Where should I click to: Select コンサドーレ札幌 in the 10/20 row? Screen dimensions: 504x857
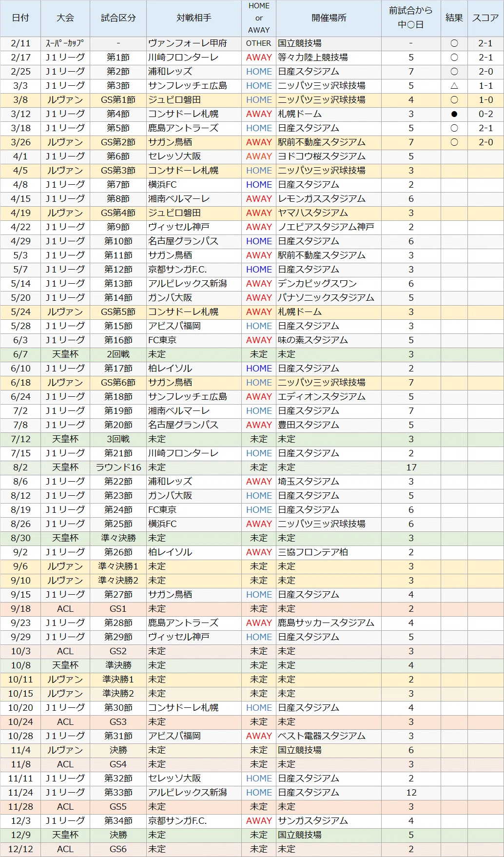[194, 708]
